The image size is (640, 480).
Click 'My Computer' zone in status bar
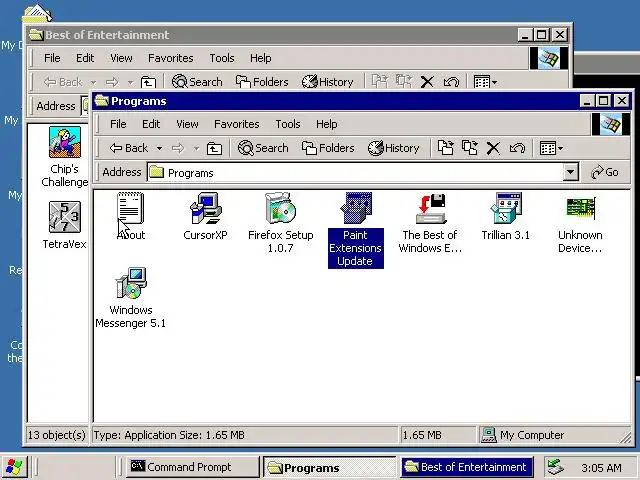coord(531,435)
